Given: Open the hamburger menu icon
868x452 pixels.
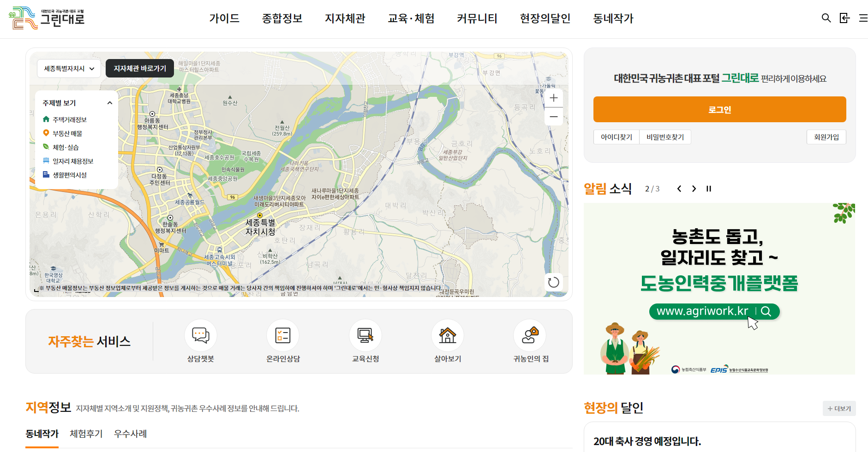Looking at the screenshot, I should pyautogui.click(x=863, y=18).
